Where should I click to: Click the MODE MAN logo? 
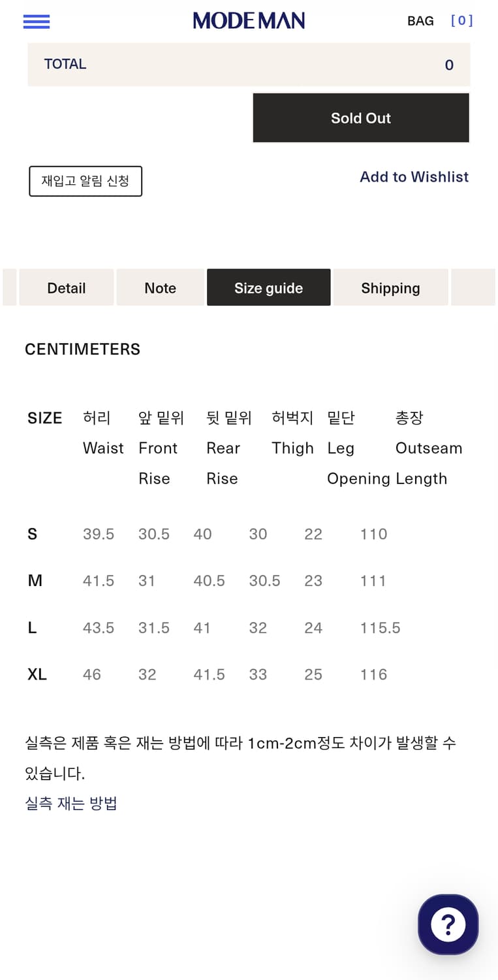pos(249,21)
